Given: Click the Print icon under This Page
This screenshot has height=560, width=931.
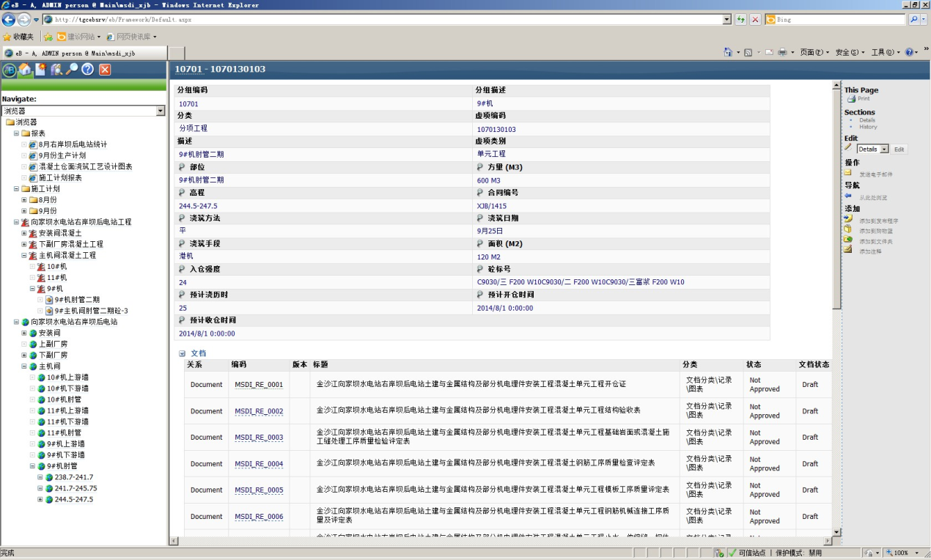Looking at the screenshot, I should tap(851, 99).
